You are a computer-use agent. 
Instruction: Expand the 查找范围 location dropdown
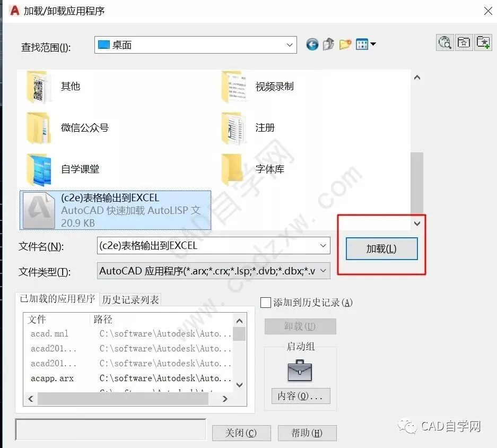pos(290,45)
